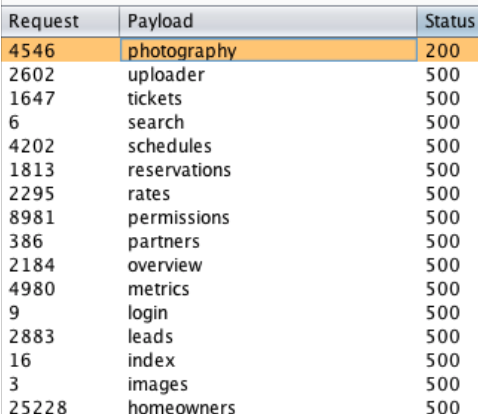Select the 'leads' payload row

(x=240, y=337)
